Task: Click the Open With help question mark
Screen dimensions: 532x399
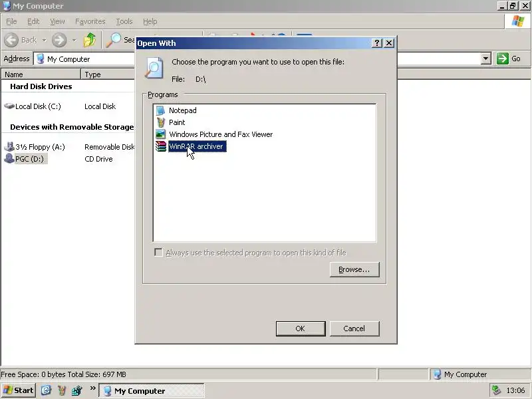Action: click(377, 43)
